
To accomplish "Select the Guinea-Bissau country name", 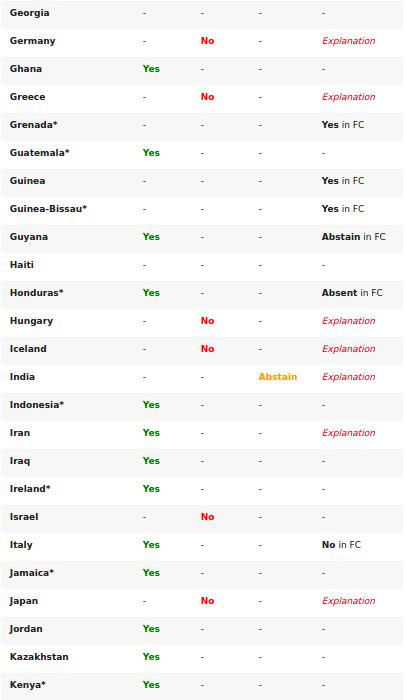I will [48, 209].
